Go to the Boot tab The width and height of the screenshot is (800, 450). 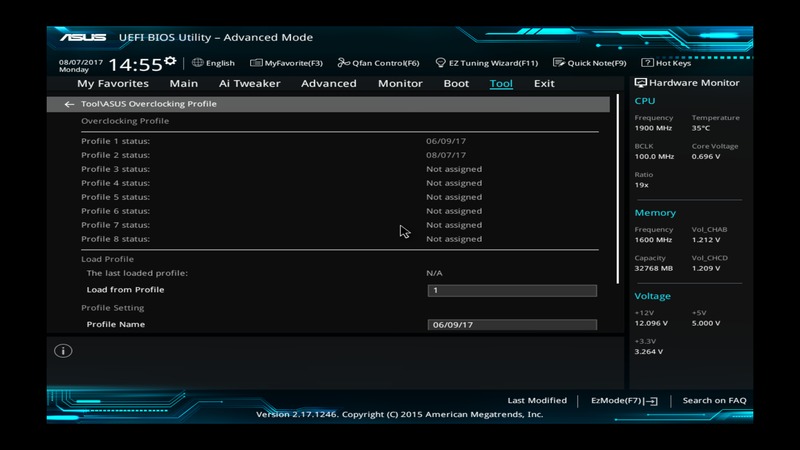pos(456,84)
